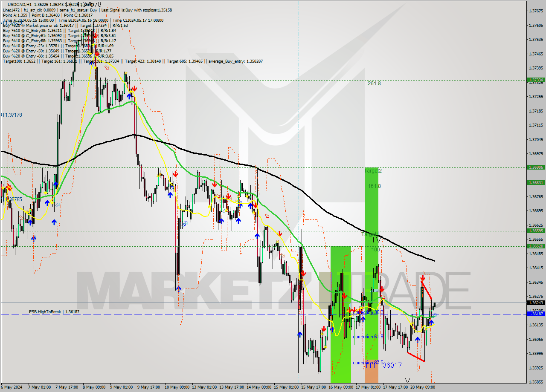Select the tall green Target2 rectangle
This screenshot has height=392, width=546.
coord(372,264)
